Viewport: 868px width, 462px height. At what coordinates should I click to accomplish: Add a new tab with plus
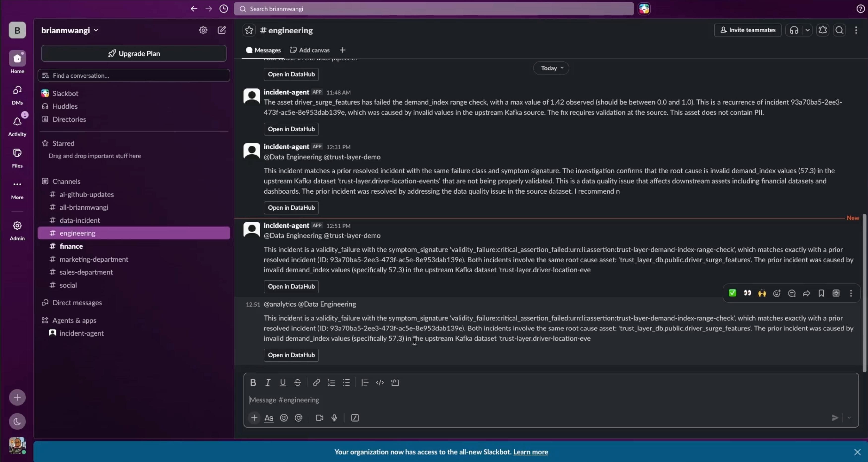pos(342,50)
